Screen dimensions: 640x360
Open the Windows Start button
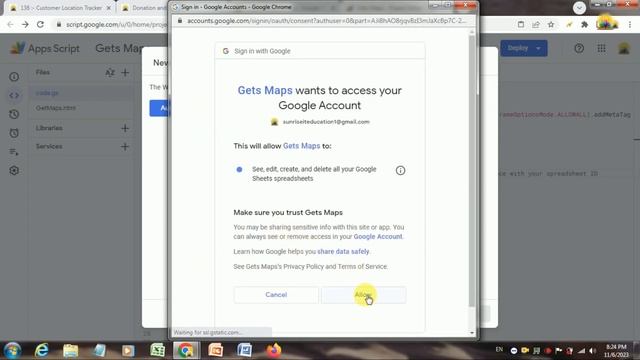click(12, 351)
